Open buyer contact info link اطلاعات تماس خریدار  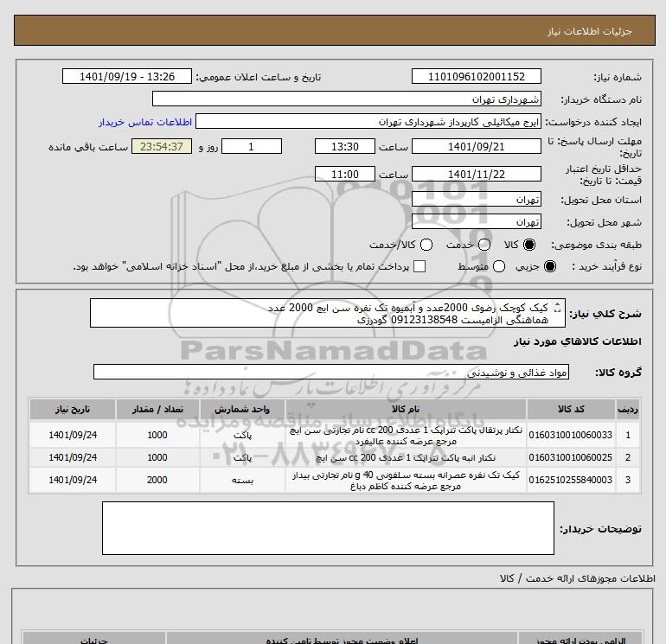pyautogui.click(x=145, y=122)
